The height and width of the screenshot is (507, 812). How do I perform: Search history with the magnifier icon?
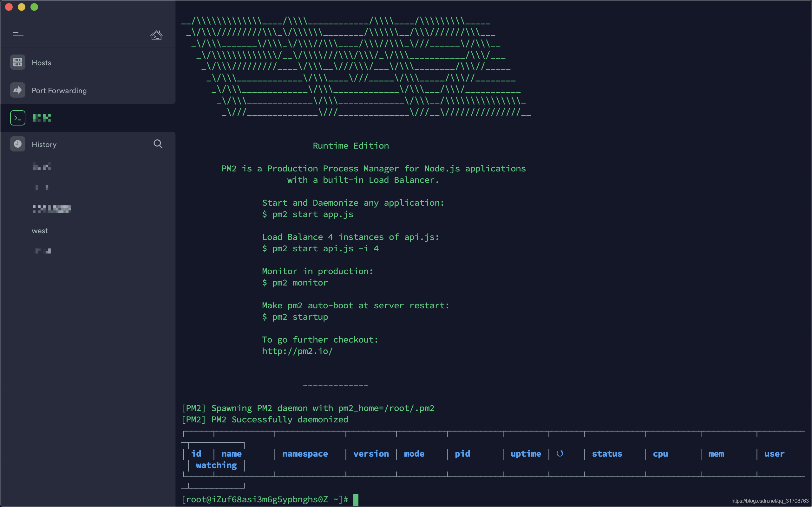click(x=158, y=144)
